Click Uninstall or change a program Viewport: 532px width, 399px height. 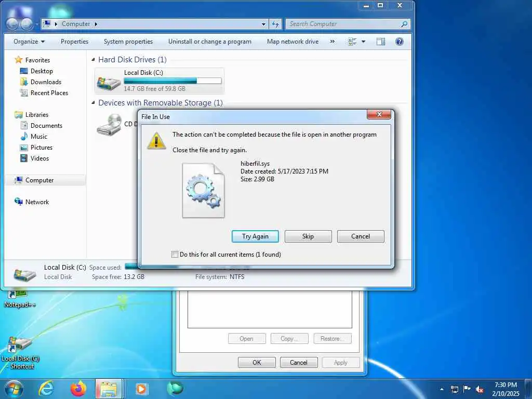(210, 42)
